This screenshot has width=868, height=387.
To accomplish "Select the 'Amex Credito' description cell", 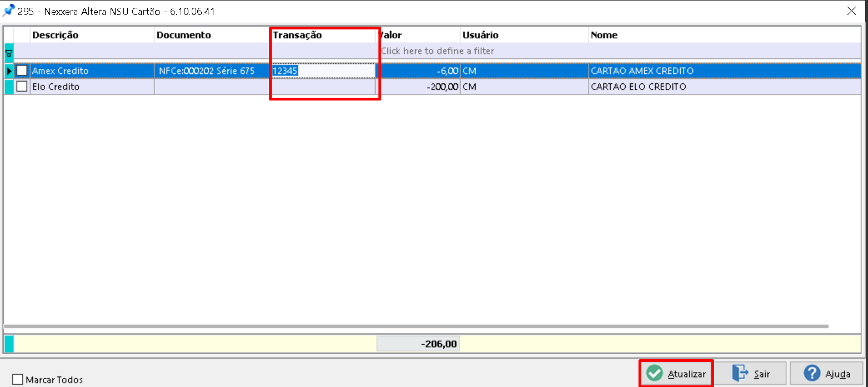I will coord(92,71).
